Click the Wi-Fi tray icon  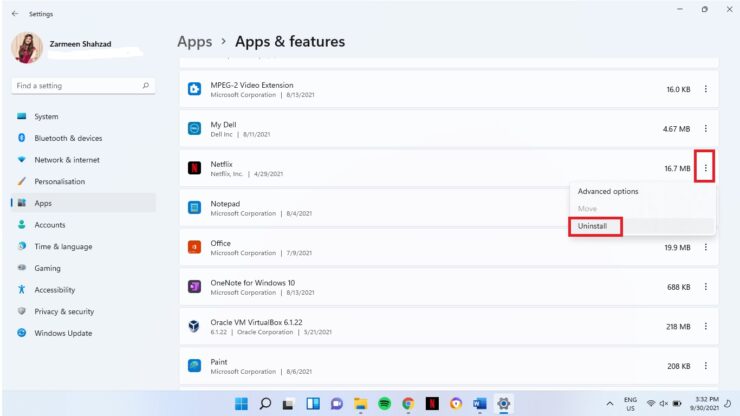click(651, 404)
